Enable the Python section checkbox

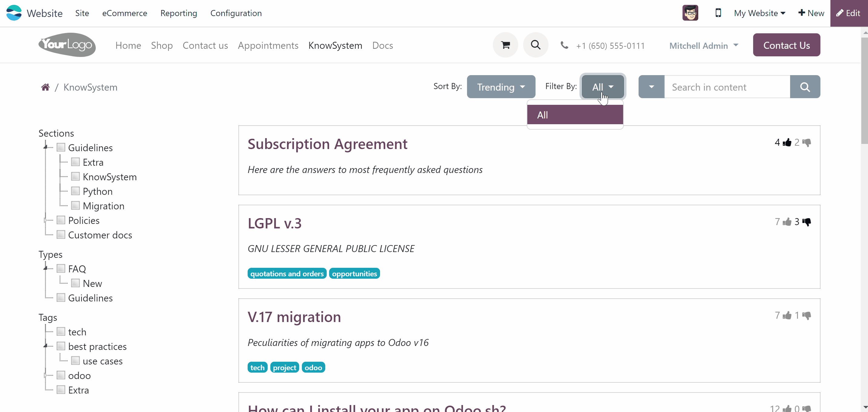coord(75,191)
